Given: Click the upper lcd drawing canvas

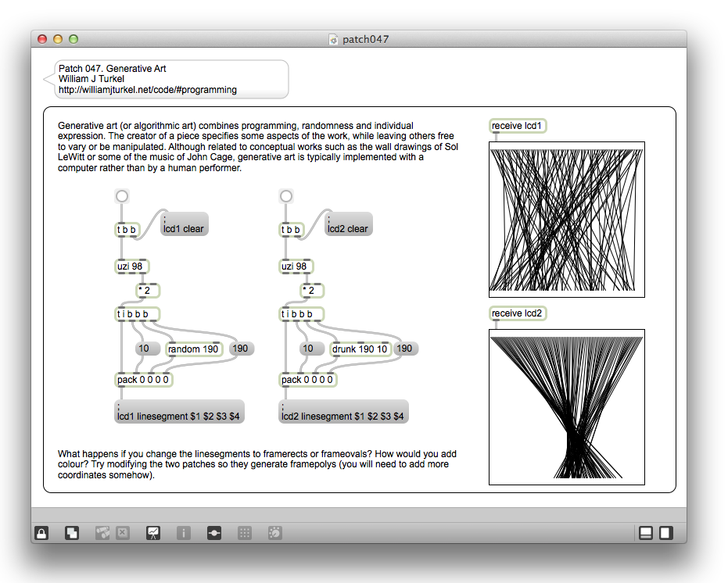Looking at the screenshot, I should coord(566,219).
